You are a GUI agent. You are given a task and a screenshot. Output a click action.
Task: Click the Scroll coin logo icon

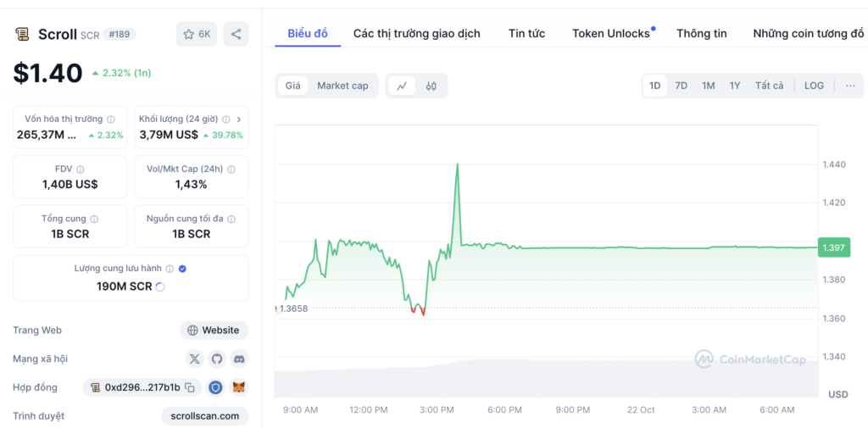[23, 35]
